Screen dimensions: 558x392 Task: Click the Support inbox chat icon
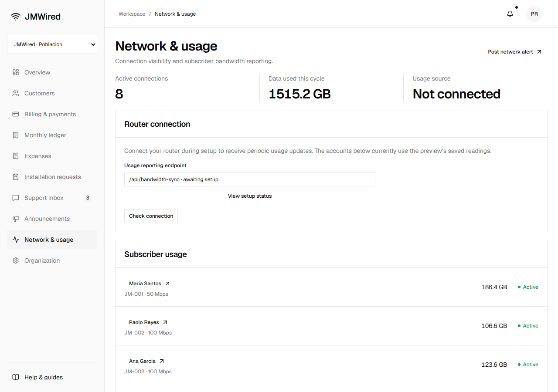point(16,198)
